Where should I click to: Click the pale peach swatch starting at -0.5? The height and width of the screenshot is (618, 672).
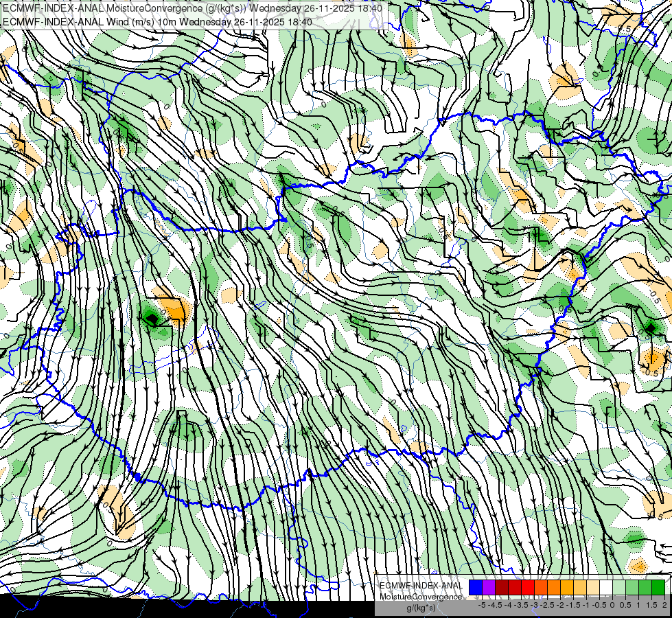point(593,587)
